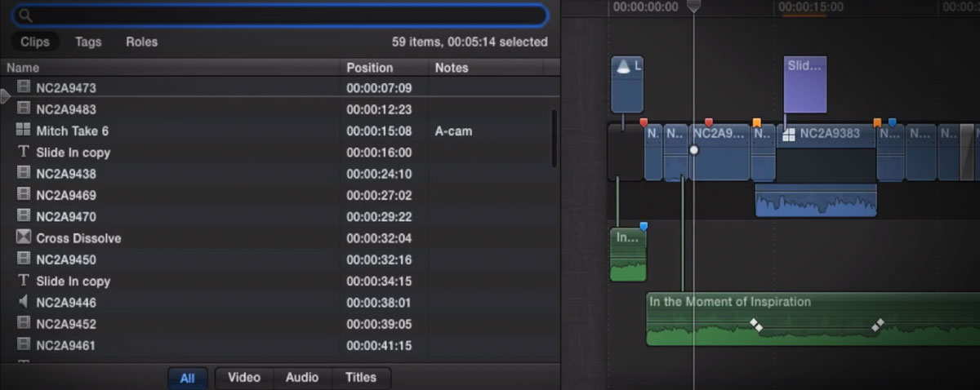The width and height of the screenshot is (980, 390).
Task: Click position 00:00:07:09 of NC2A9473
Action: pos(379,88)
